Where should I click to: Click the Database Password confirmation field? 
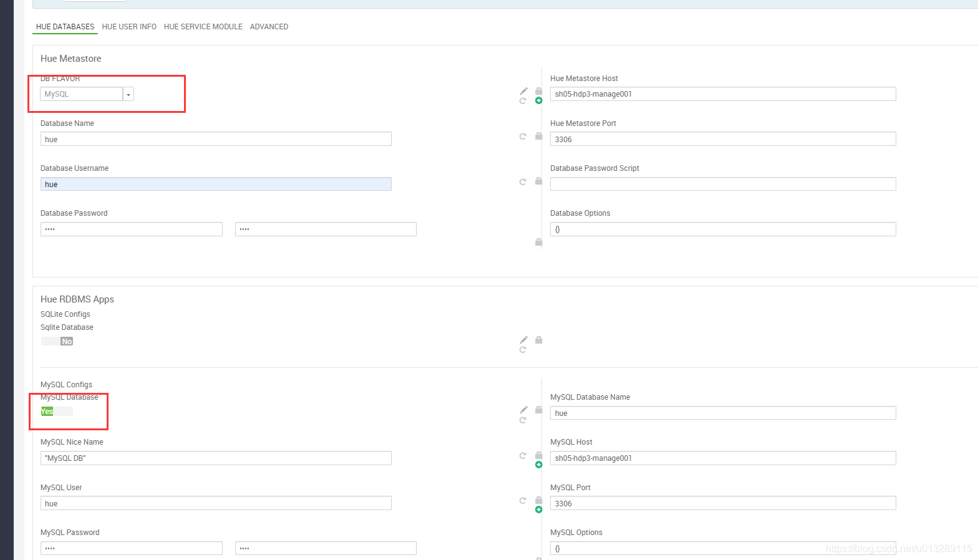click(x=326, y=229)
